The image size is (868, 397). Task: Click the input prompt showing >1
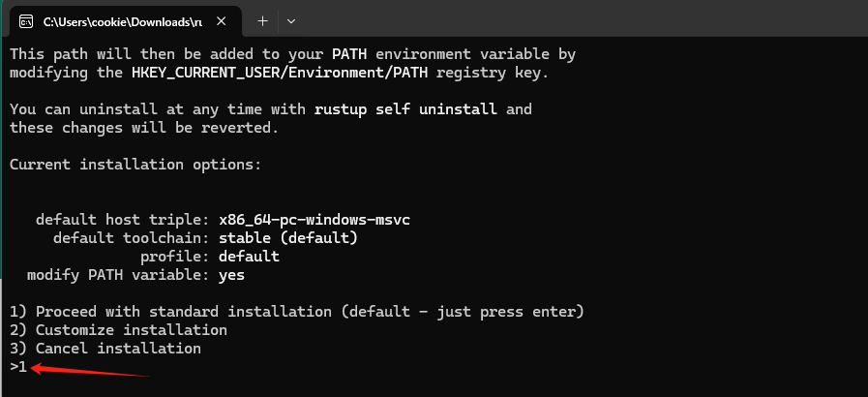(18, 367)
